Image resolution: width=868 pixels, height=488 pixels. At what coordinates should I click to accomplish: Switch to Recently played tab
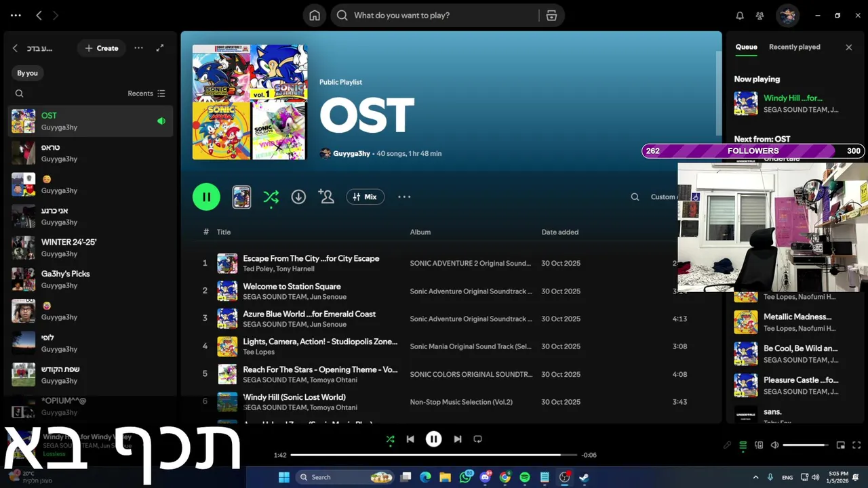pyautogui.click(x=795, y=47)
